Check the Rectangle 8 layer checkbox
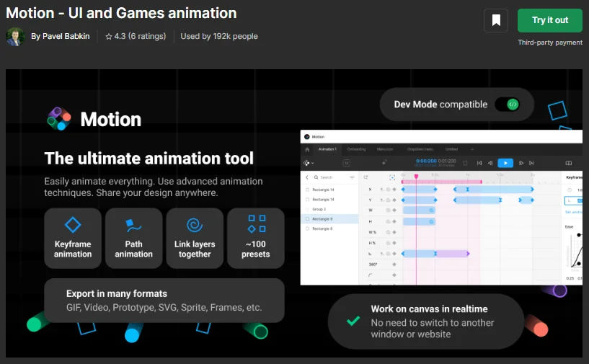This screenshot has height=364, width=589. 308,228
